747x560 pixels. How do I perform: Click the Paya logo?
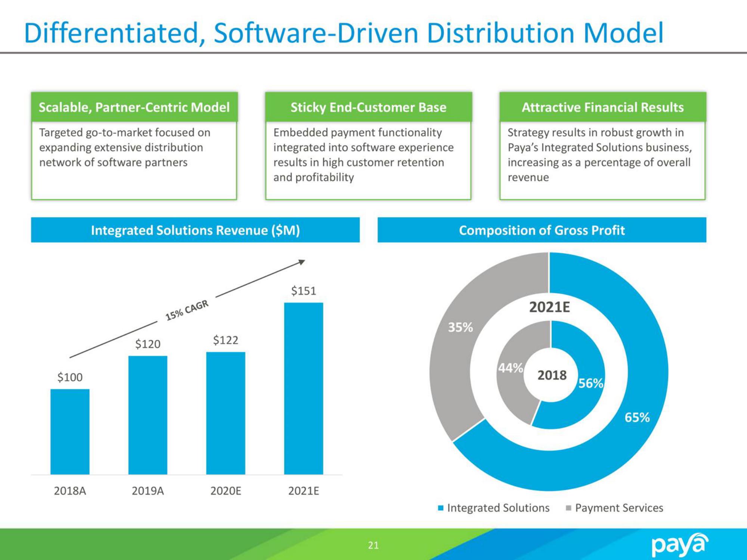pyautogui.click(x=680, y=545)
